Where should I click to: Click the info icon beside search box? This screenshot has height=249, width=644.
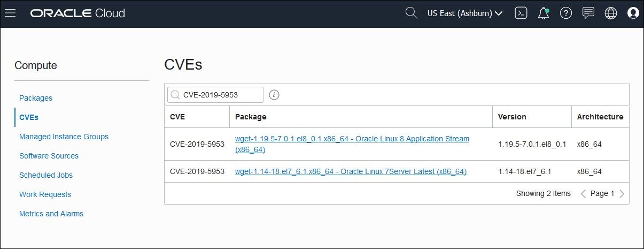coord(274,95)
